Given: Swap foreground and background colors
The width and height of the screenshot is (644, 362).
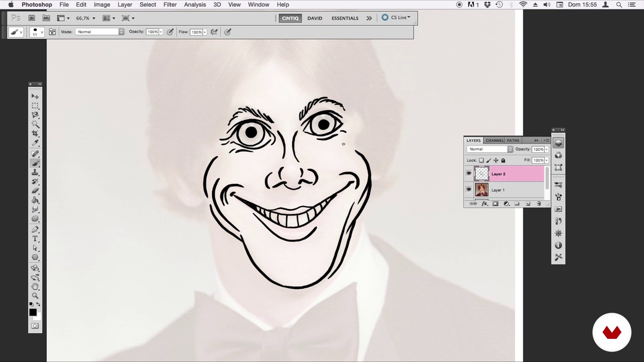Looking at the screenshot, I should (38, 304).
